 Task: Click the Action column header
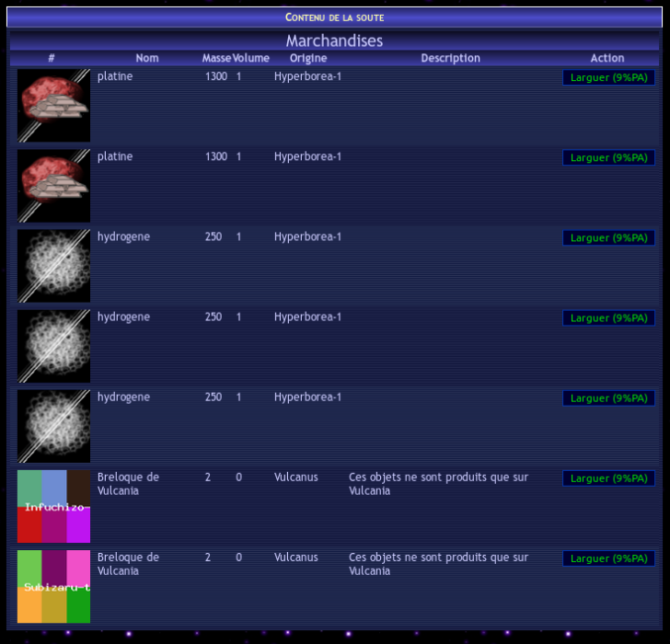tap(607, 58)
